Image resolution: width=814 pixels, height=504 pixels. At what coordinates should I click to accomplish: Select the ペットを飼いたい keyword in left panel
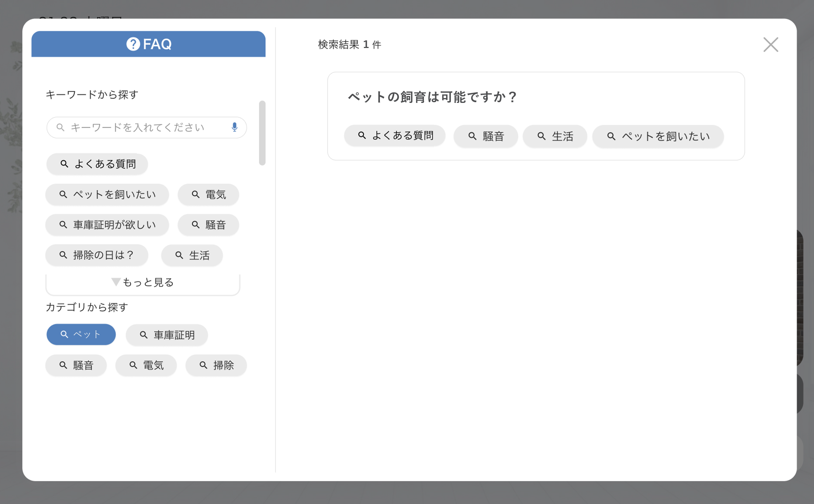(x=107, y=195)
